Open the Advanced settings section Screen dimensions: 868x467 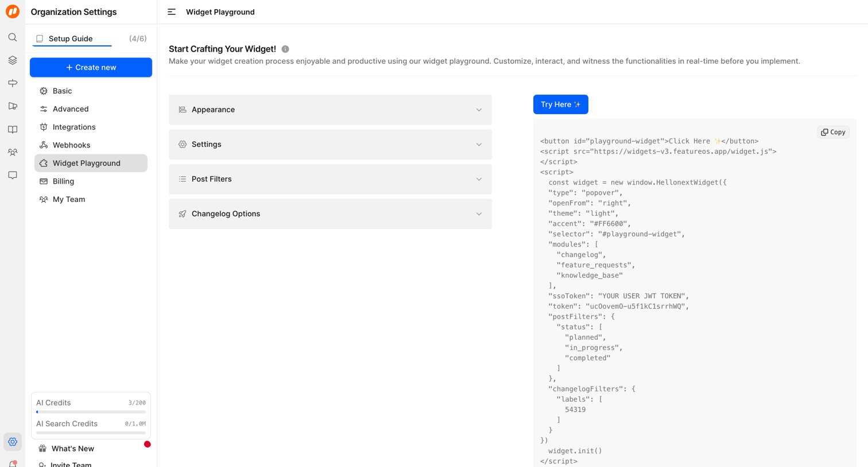click(x=91, y=109)
